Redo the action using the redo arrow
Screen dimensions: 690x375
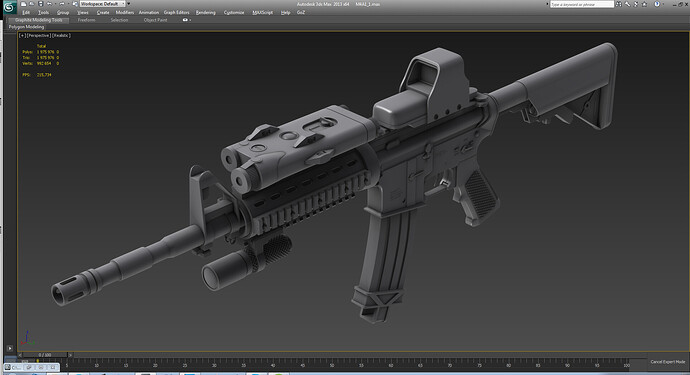pos(62,4)
